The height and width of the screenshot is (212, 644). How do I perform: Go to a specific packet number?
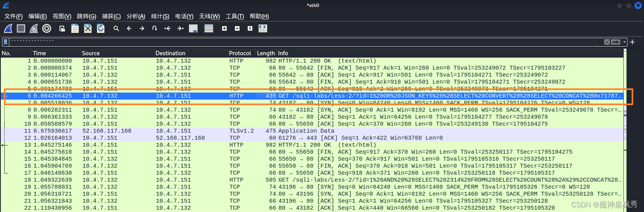155,28
